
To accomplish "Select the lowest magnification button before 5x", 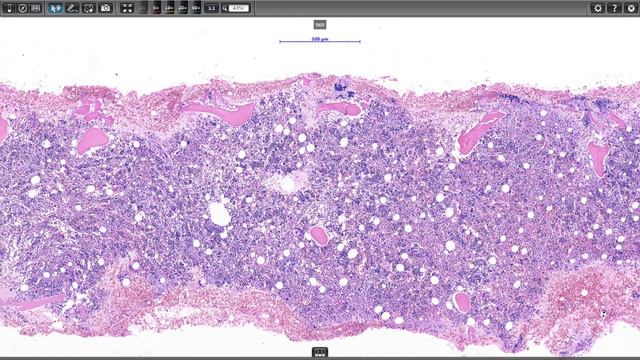I will pos(143,8).
